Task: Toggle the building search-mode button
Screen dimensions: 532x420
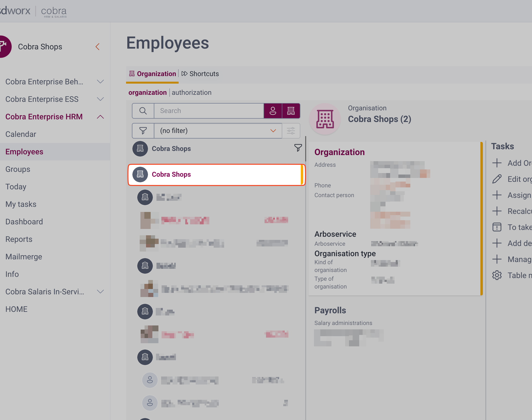Action: tap(291, 111)
